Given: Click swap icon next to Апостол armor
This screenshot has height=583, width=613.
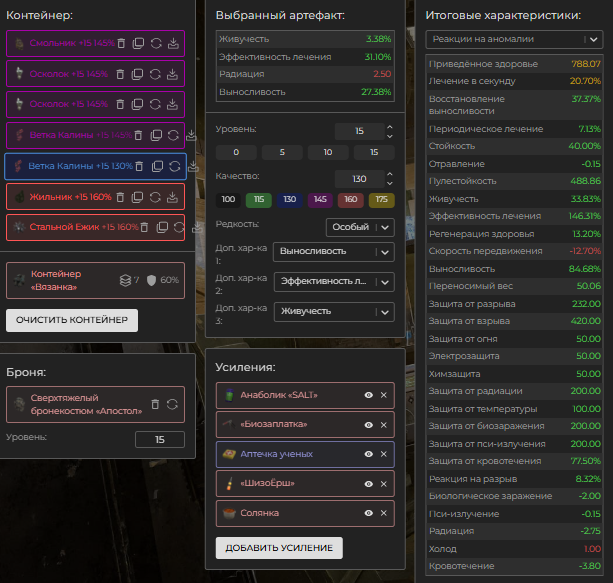Looking at the screenshot, I should [172, 404].
